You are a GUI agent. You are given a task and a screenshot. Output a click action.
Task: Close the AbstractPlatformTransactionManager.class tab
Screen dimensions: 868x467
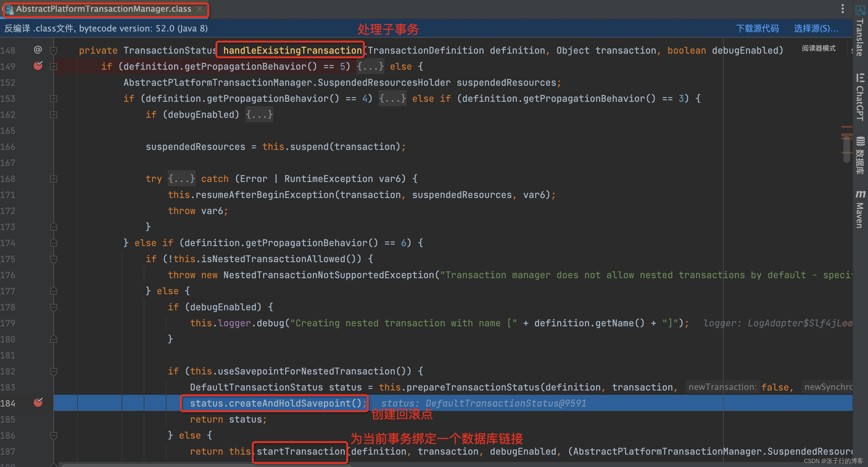200,9
